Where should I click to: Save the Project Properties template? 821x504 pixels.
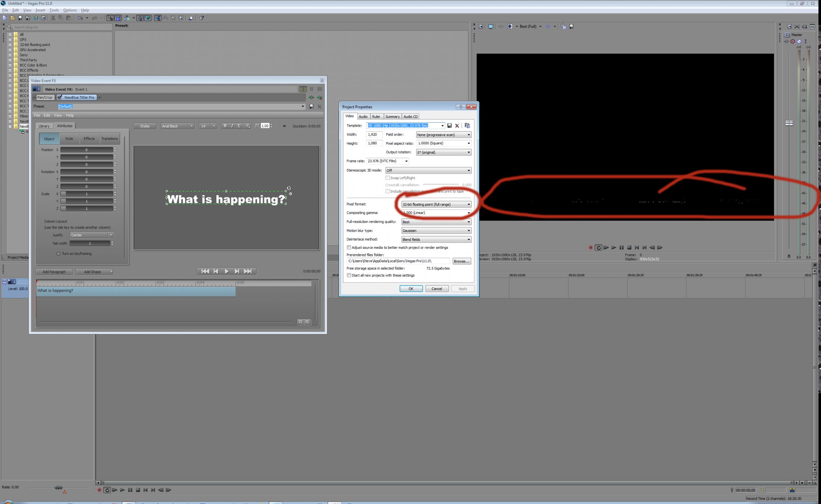click(449, 126)
